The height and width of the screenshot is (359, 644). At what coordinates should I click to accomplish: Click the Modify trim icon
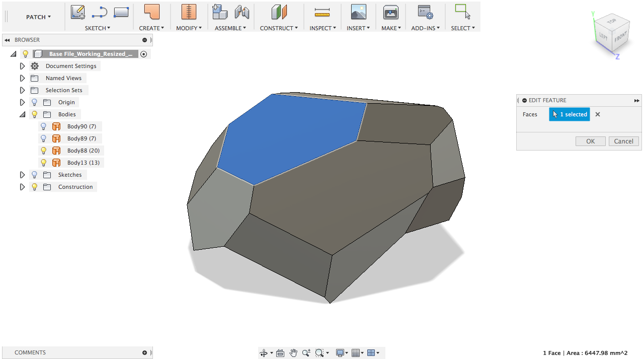pos(189,12)
